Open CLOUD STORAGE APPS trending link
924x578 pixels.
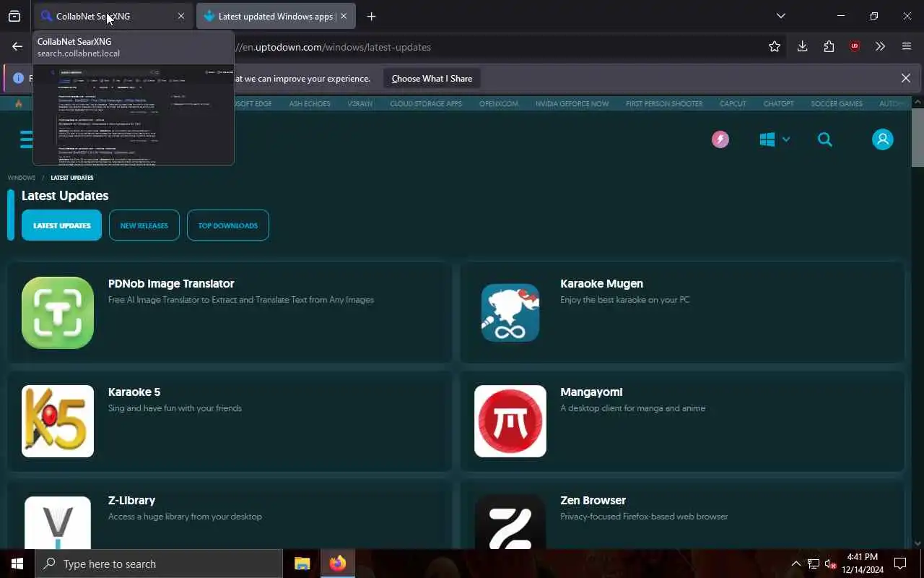[x=426, y=103]
